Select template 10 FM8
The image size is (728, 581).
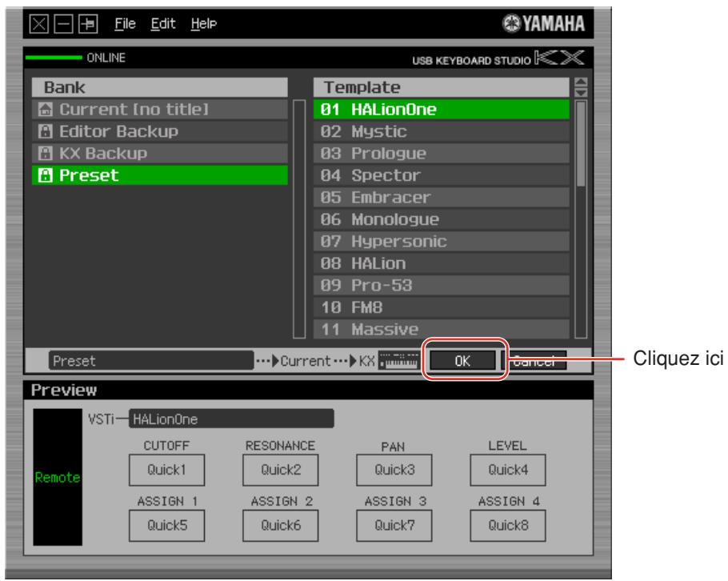coord(442,307)
